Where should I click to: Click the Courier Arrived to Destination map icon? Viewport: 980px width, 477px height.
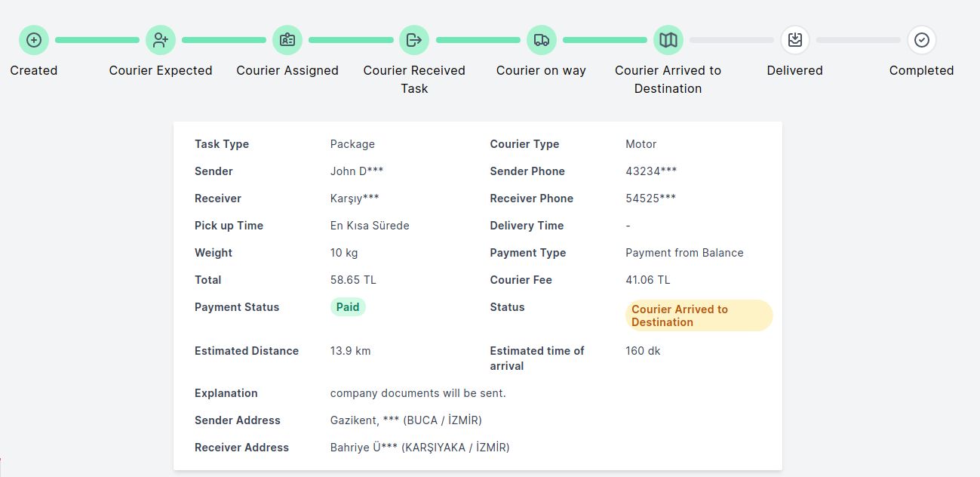(668, 40)
